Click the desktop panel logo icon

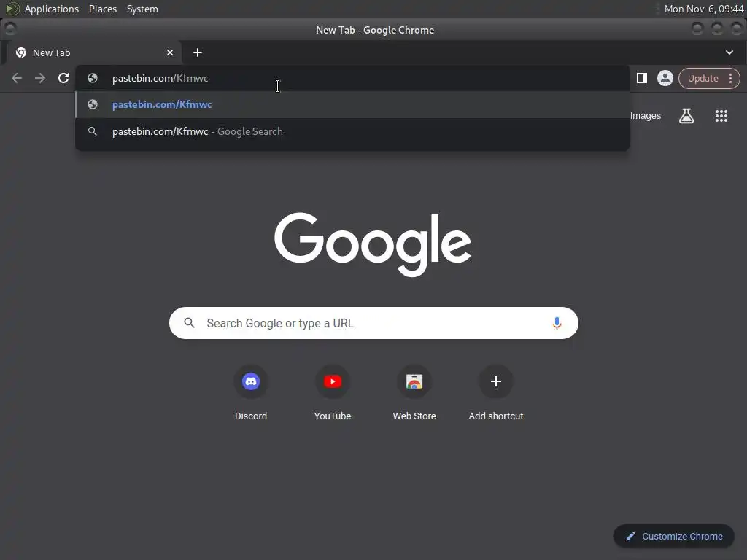coord(12,9)
